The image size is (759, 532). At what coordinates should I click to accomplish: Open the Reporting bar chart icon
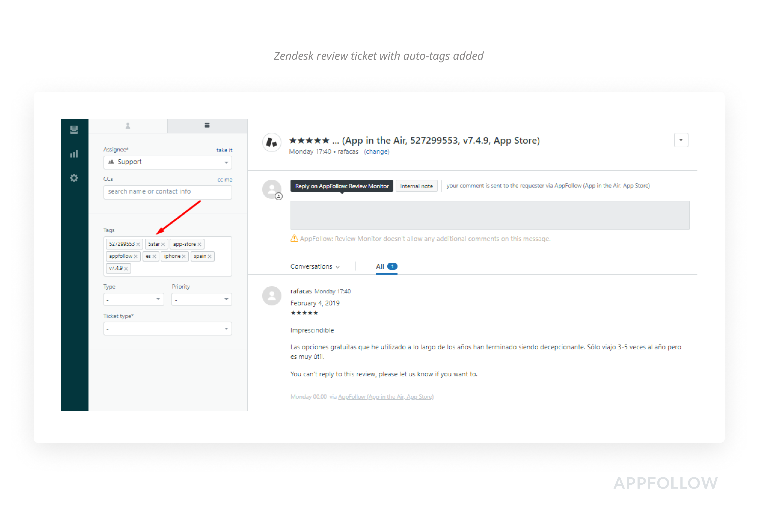tap(74, 154)
